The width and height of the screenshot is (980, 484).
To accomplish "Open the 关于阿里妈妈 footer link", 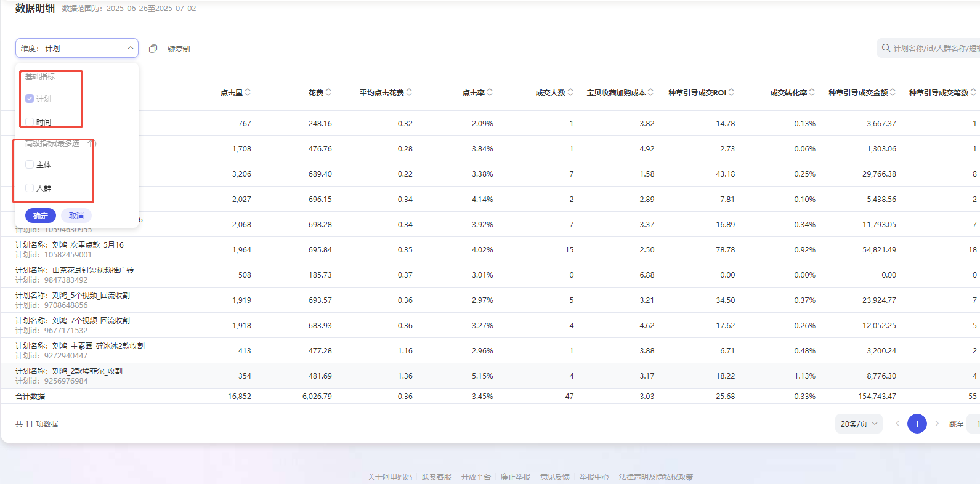I will 389,477.
